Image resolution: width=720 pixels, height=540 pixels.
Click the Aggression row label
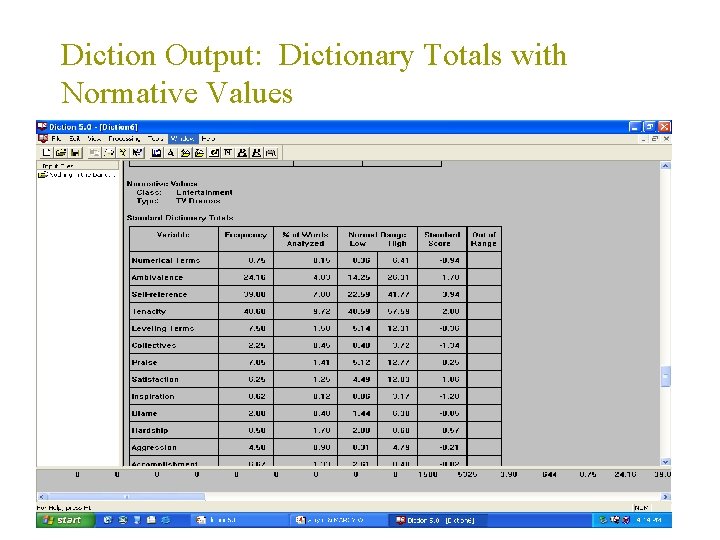pyautogui.click(x=154, y=447)
